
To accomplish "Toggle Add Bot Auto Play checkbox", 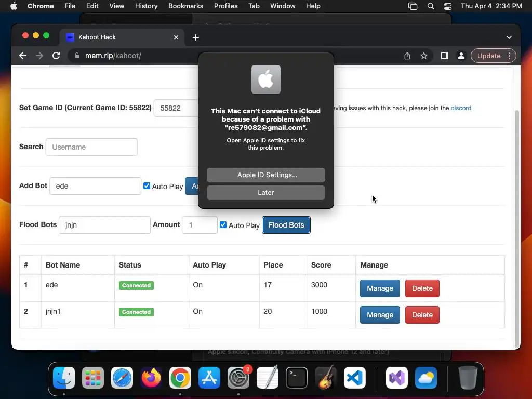I will point(147,185).
